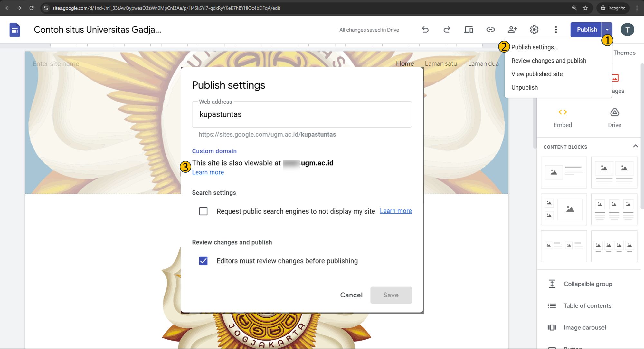Check request search engines not display site
Screen dimensions: 644x349
(203, 211)
